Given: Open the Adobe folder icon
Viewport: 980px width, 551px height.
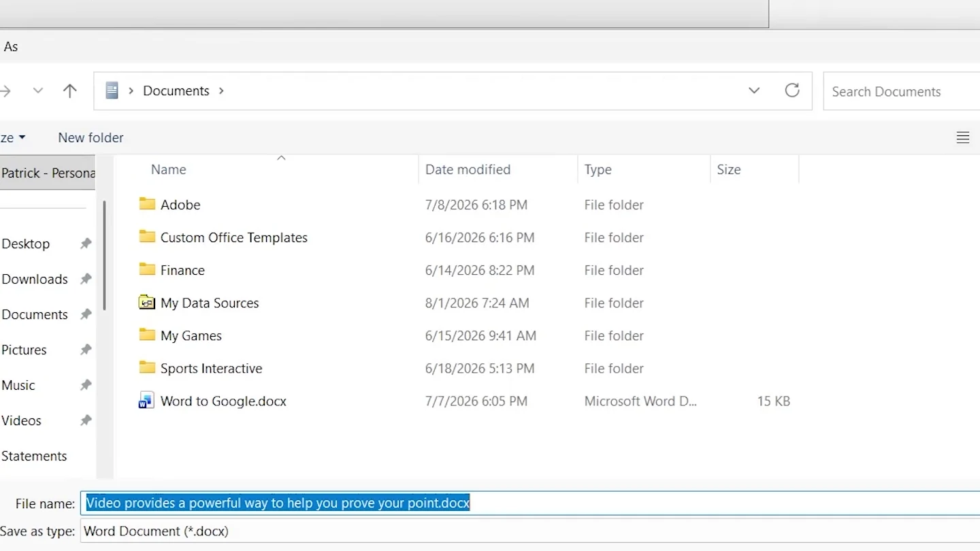Looking at the screenshot, I should 147,204.
